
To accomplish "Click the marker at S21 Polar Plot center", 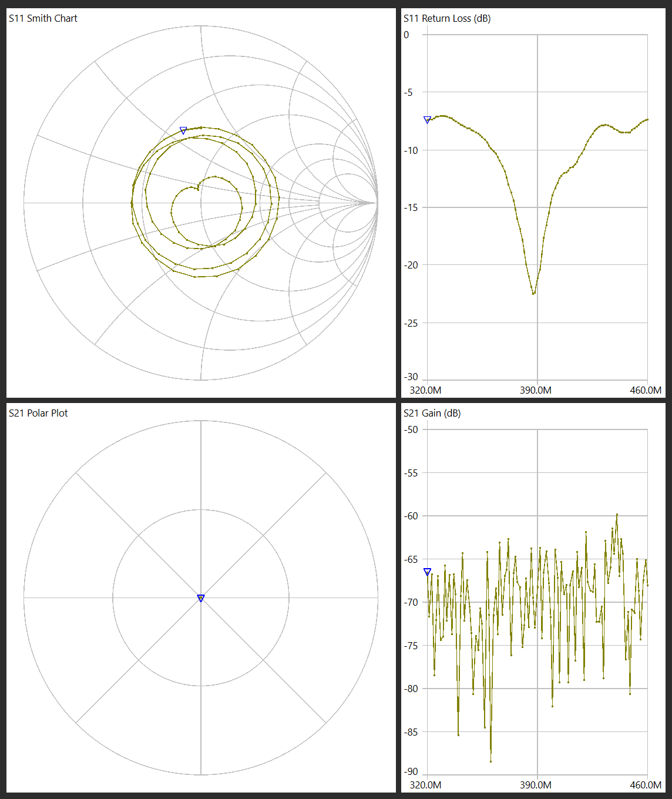I will 201,598.
